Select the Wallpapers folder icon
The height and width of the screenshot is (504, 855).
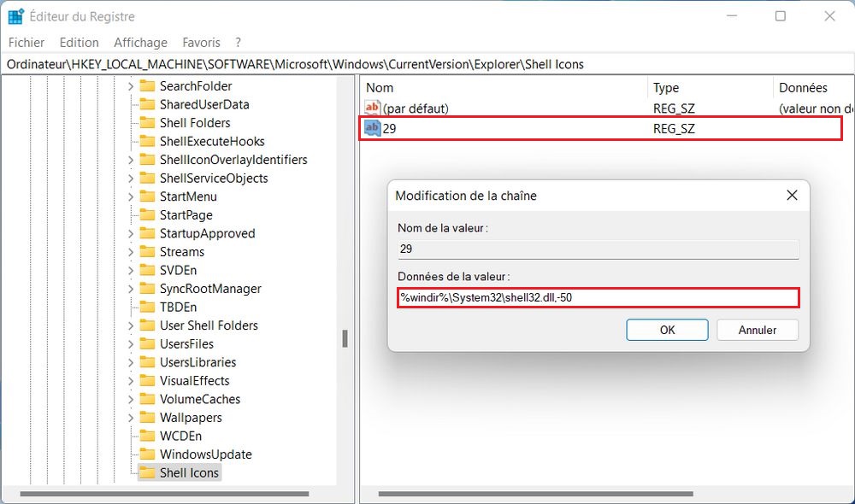click(x=147, y=418)
